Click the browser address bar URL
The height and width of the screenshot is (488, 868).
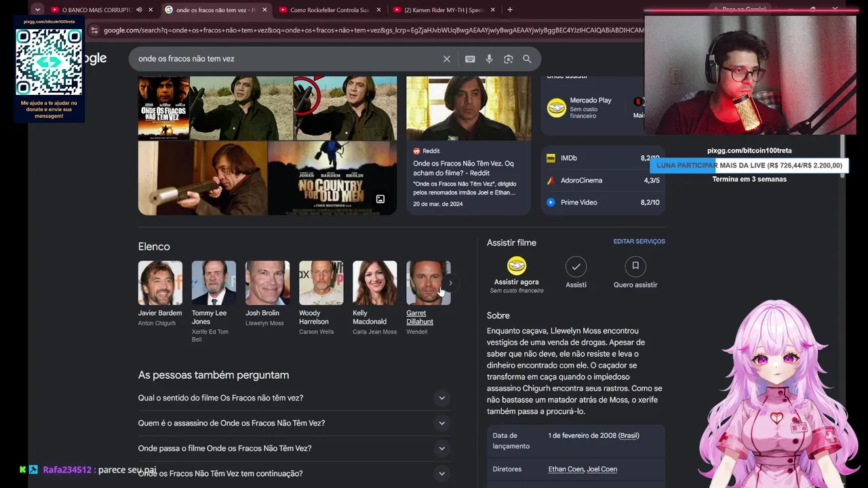(373, 30)
